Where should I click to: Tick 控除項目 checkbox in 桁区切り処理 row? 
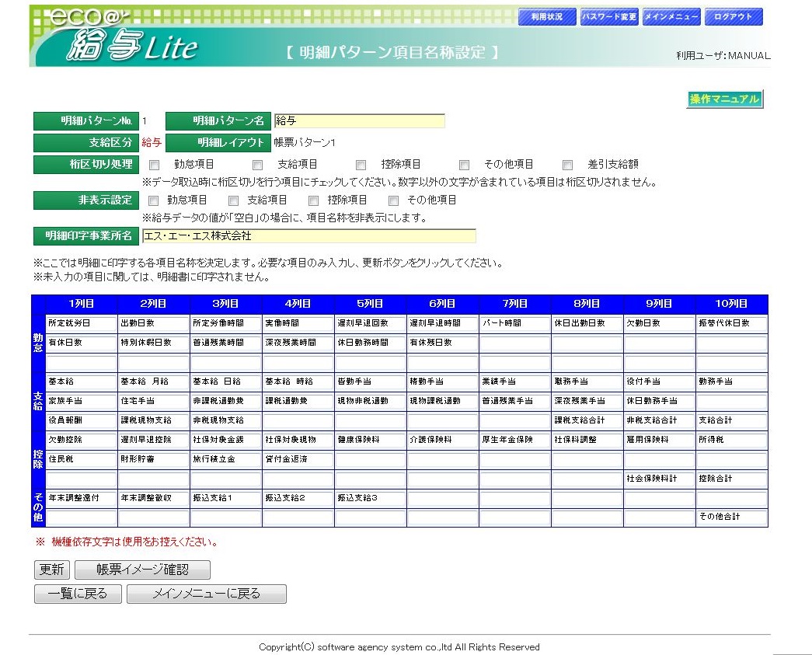click(x=361, y=165)
